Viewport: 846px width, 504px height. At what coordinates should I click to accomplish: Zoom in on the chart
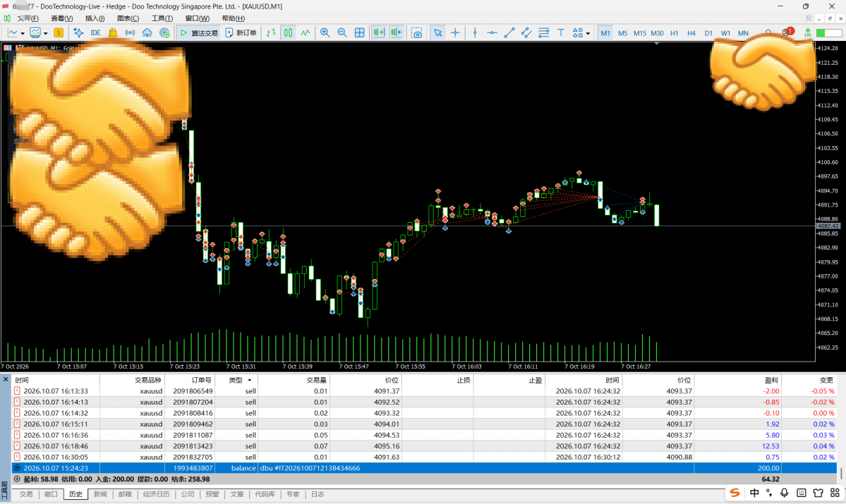coord(325,33)
